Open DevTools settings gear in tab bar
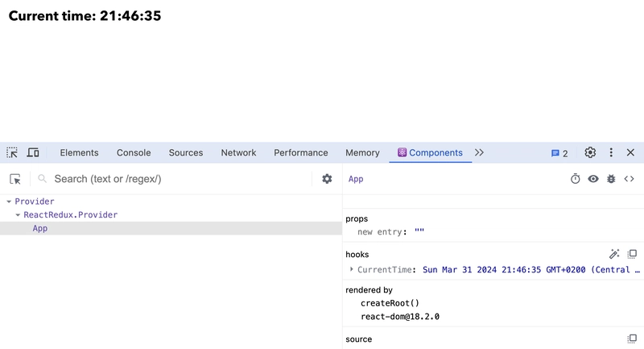 (590, 152)
